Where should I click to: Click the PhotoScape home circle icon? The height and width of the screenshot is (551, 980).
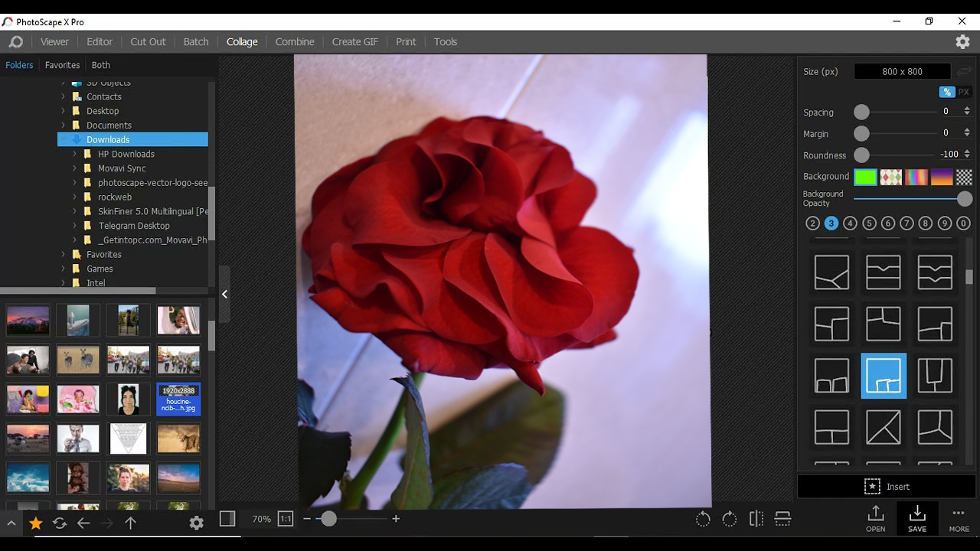click(x=15, y=42)
